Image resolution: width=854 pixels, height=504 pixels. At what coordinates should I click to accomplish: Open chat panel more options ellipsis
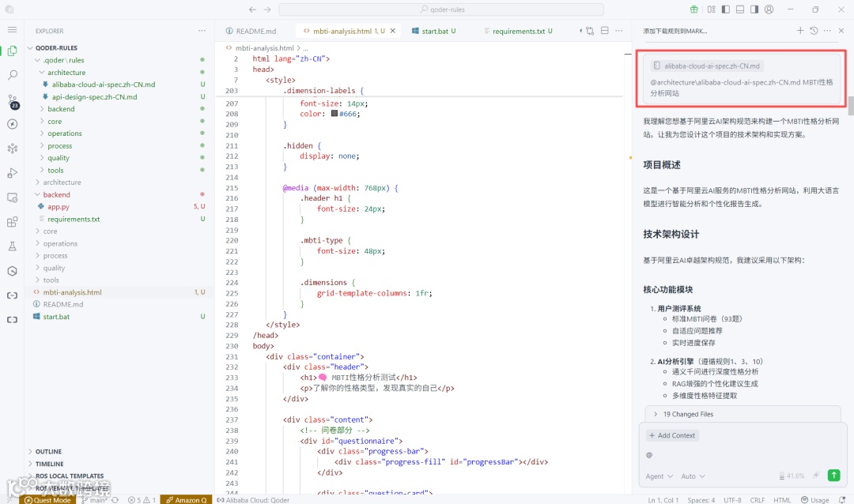[x=827, y=31]
